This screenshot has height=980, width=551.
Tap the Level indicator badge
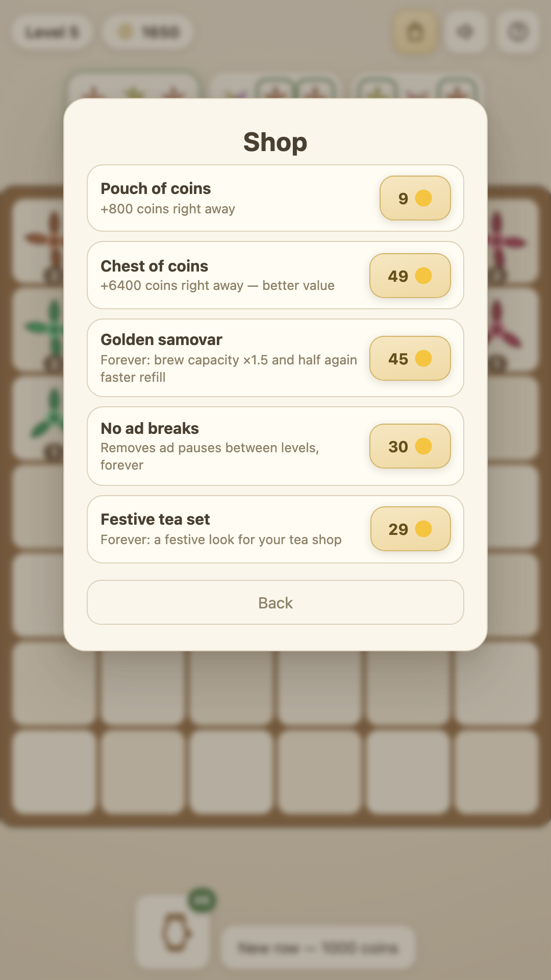click(52, 32)
